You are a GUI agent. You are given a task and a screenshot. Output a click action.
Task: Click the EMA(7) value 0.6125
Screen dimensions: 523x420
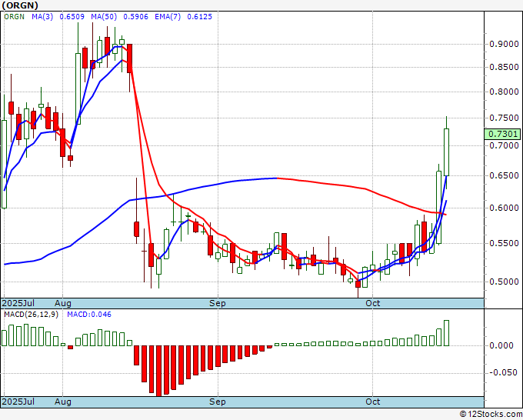pyautogui.click(x=199, y=16)
